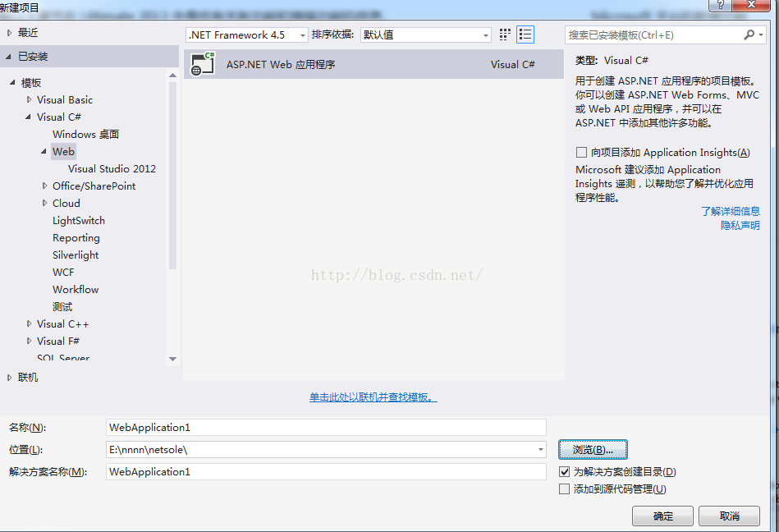Click scroll up arrow in template tree
Screen dimensions: 779x532
click(x=172, y=76)
